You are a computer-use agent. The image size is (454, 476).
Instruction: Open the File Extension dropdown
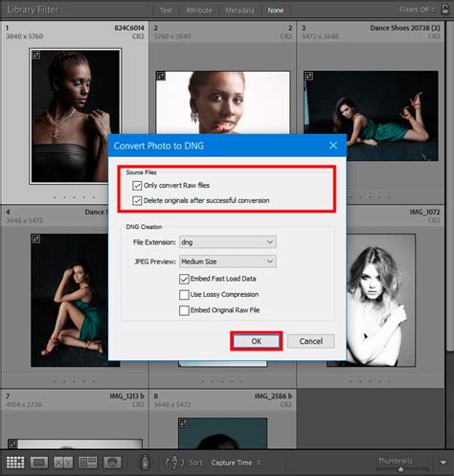(x=228, y=242)
